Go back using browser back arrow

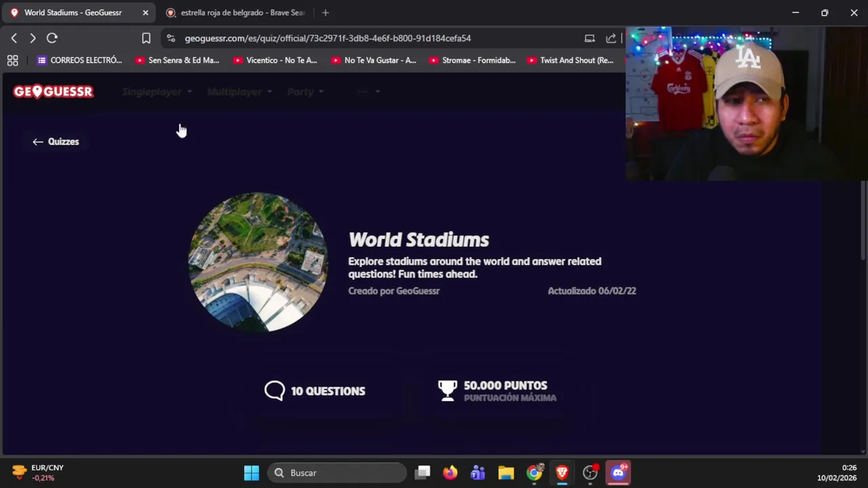point(14,39)
